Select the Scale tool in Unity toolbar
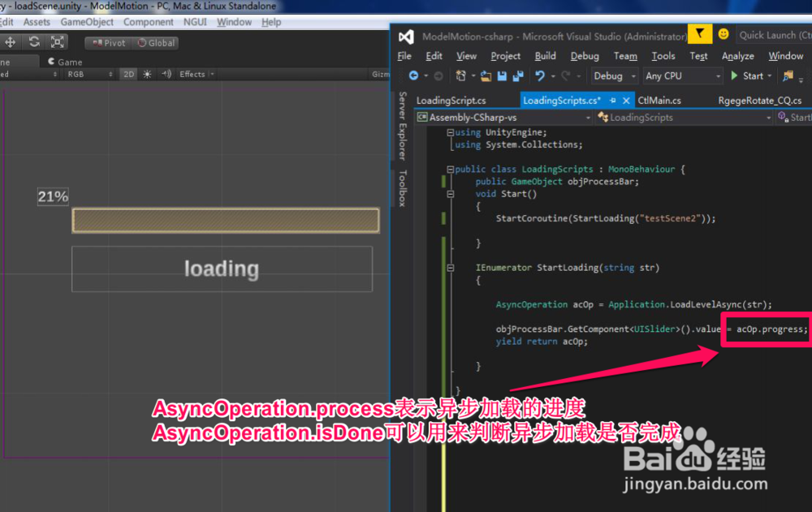Viewport: 812px width, 512px height. pos(56,41)
